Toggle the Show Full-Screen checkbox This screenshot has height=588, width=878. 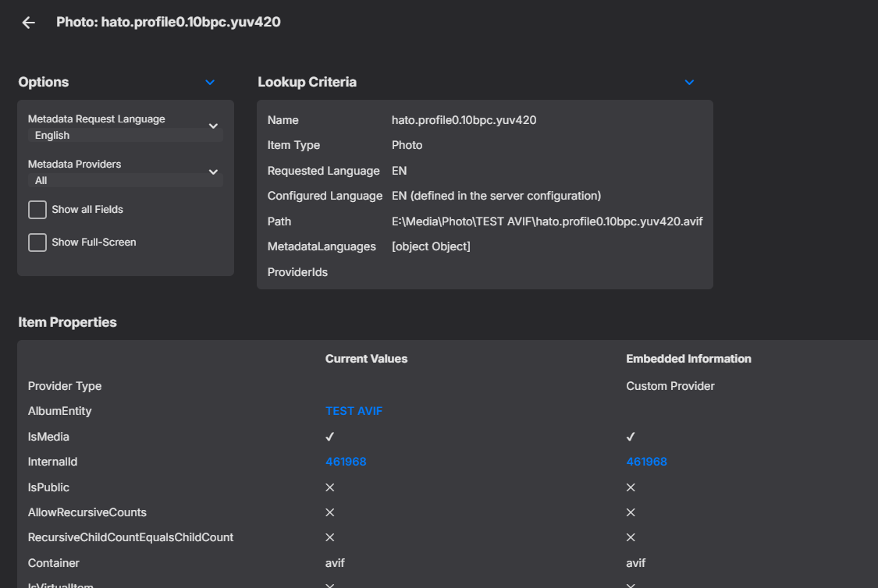tap(37, 243)
